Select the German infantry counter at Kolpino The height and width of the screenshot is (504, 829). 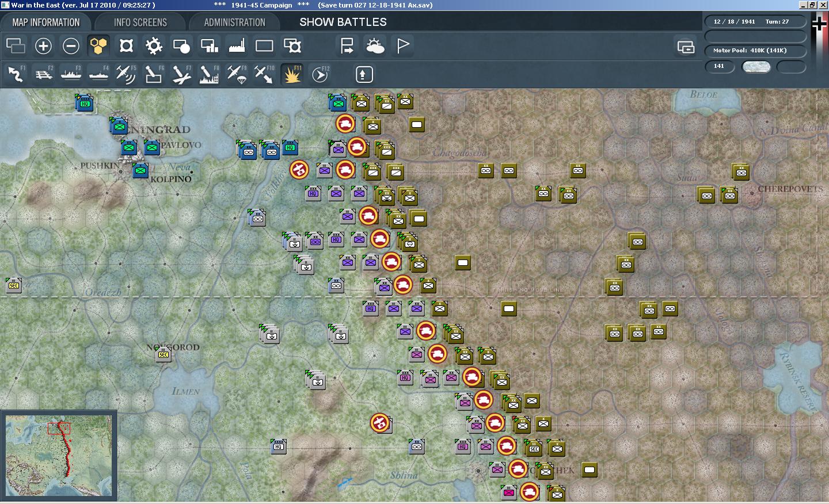point(140,170)
